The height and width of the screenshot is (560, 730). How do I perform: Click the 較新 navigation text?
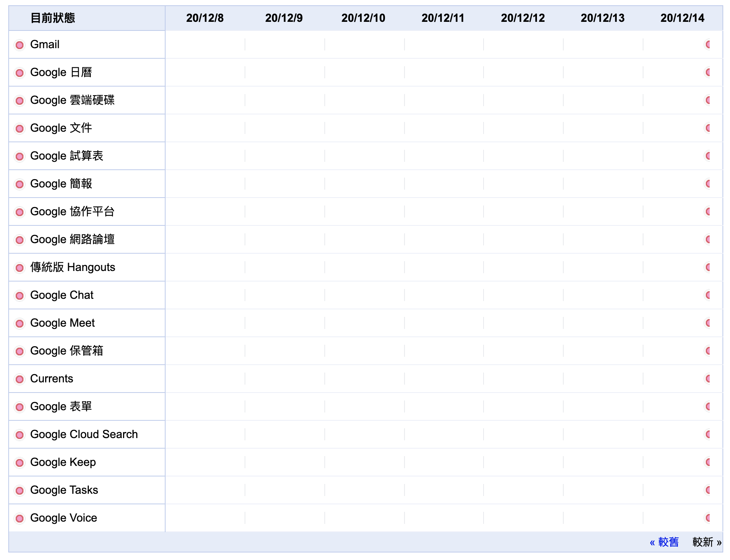(x=707, y=542)
